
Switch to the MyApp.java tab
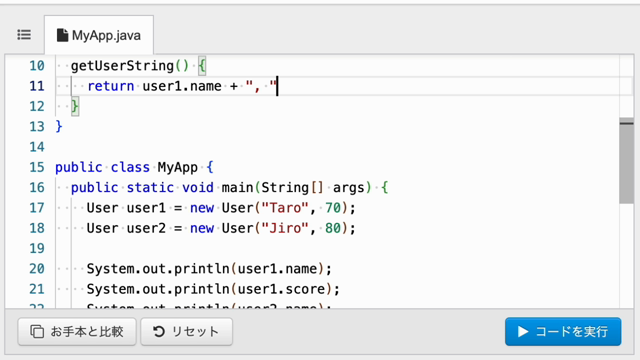tap(99, 35)
